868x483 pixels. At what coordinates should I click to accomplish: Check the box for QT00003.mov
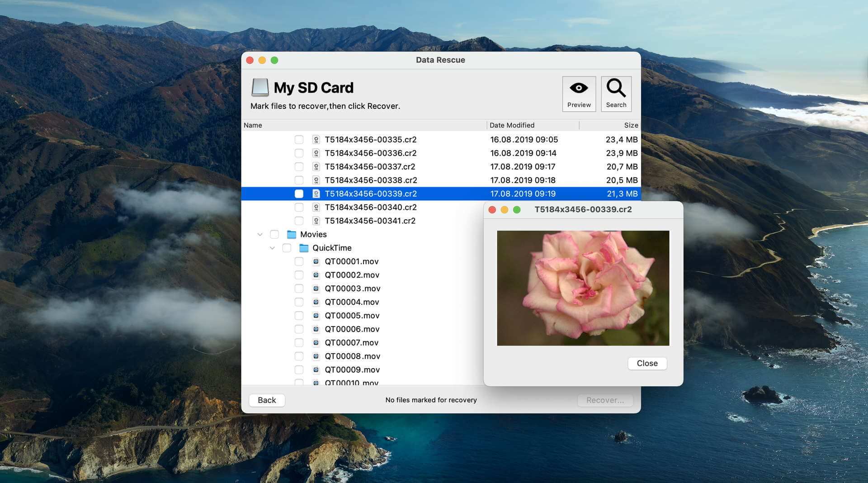299,289
